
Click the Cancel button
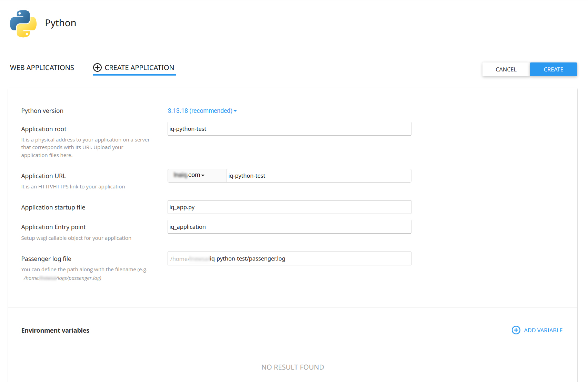[x=506, y=69]
